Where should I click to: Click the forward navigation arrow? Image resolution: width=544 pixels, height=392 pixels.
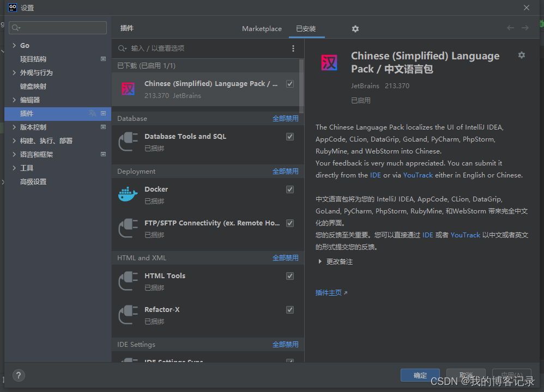[525, 28]
